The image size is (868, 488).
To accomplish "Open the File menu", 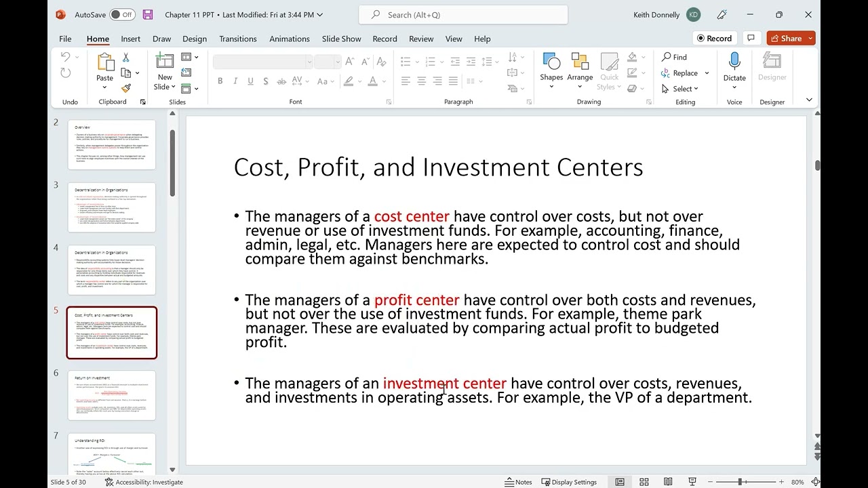I will 65,39.
